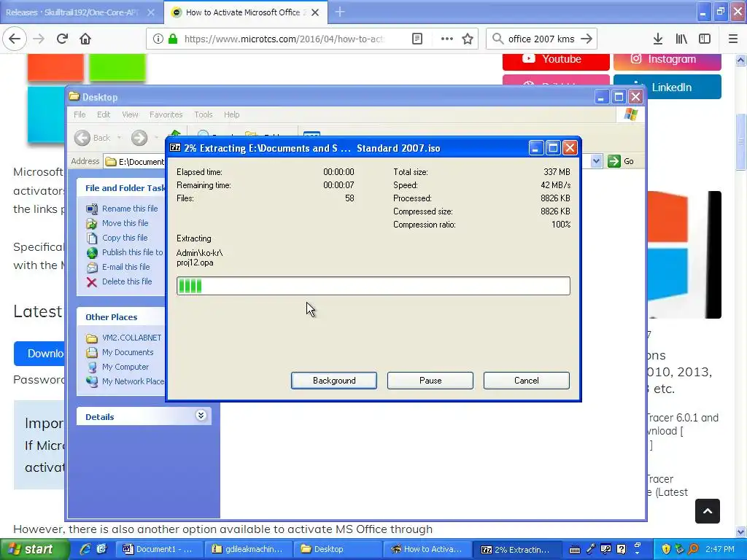The image size is (747, 560).
Task: Close the How to Activate Microsoft Office tab
Action: [315, 12]
